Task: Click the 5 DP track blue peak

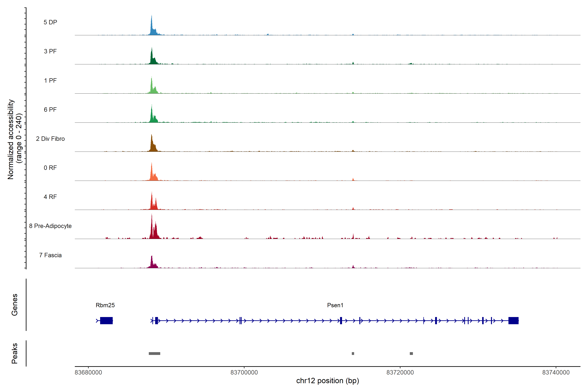Action: tap(152, 29)
